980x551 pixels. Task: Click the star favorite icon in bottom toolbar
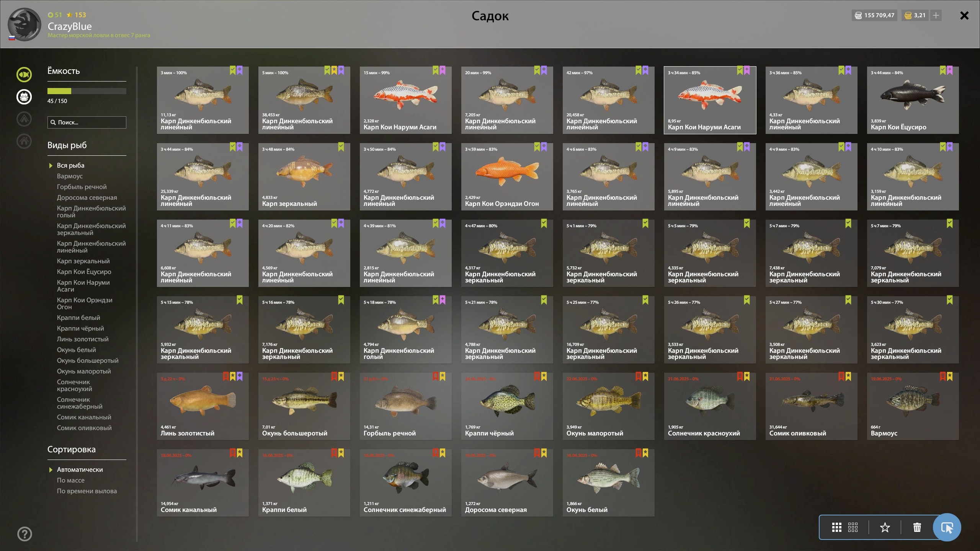point(885,527)
